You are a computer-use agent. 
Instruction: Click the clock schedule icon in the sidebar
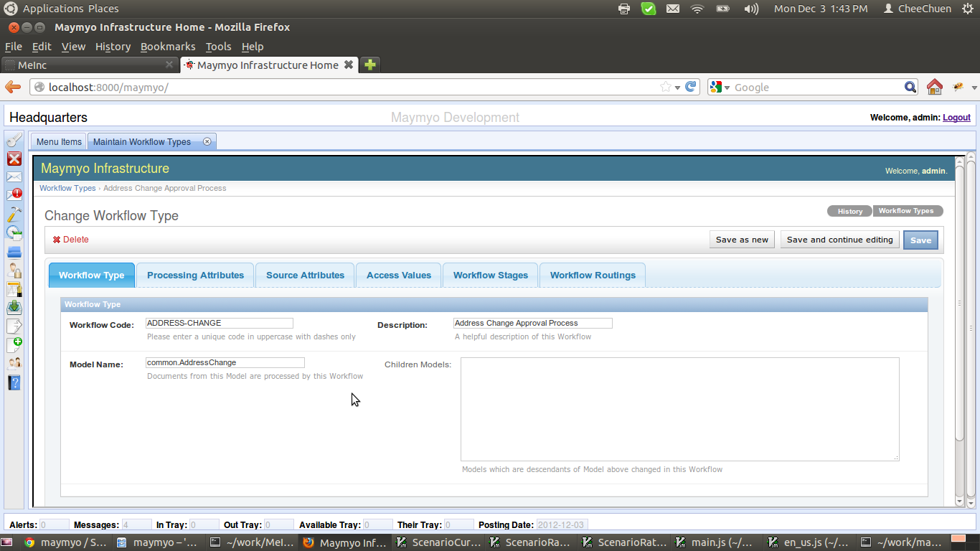click(14, 231)
